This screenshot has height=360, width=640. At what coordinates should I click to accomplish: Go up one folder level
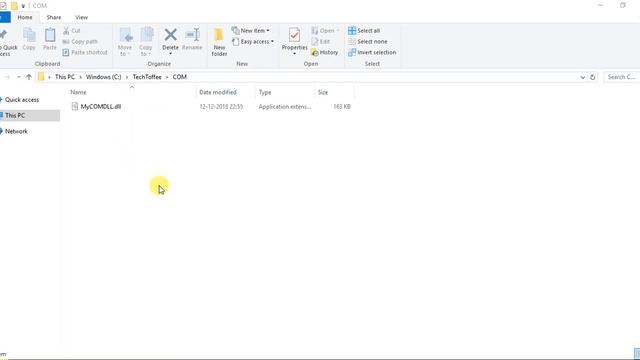[29, 77]
